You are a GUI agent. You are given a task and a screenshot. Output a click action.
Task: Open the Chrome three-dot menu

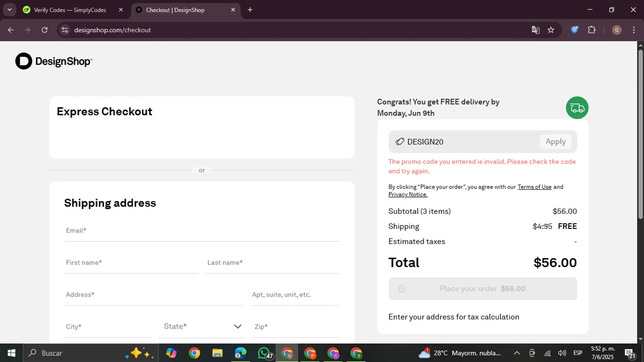coord(634,30)
